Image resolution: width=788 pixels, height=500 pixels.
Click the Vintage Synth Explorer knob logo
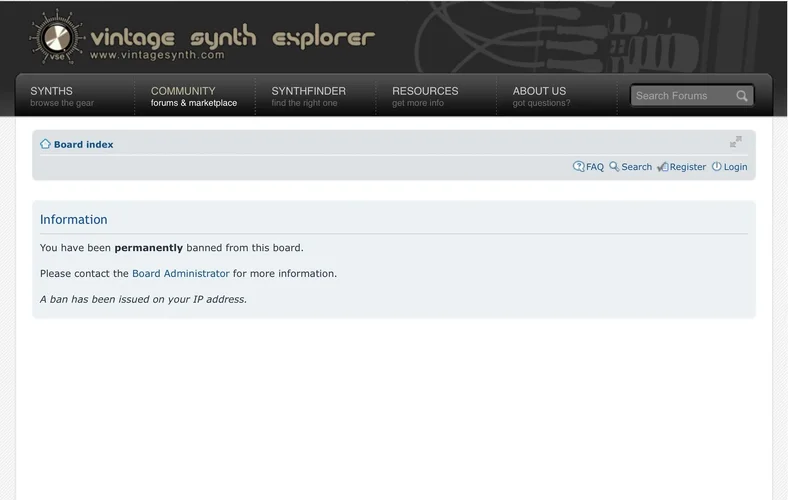56,37
